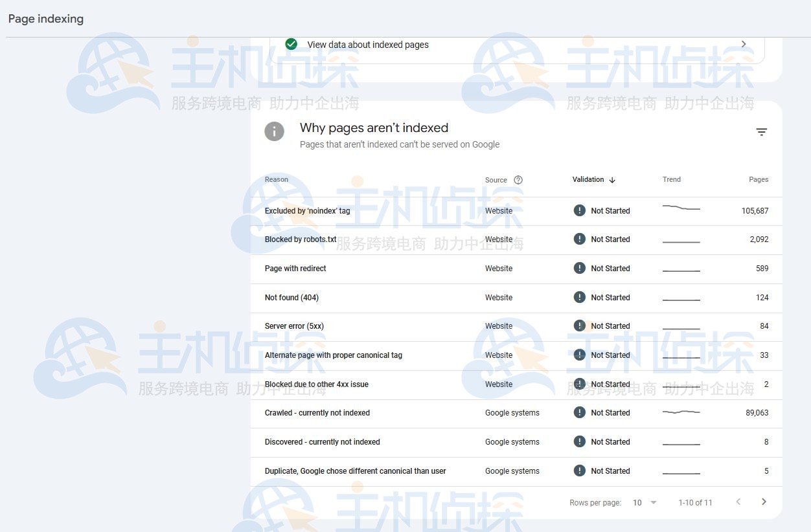This screenshot has height=532, width=811.
Task: Click the green checkmark for indexed pages
Action: point(291,44)
